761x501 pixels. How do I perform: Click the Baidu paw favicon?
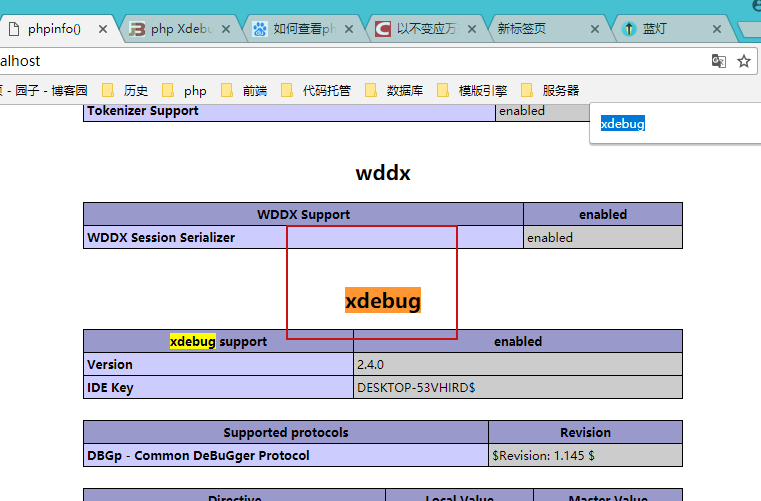click(x=260, y=29)
